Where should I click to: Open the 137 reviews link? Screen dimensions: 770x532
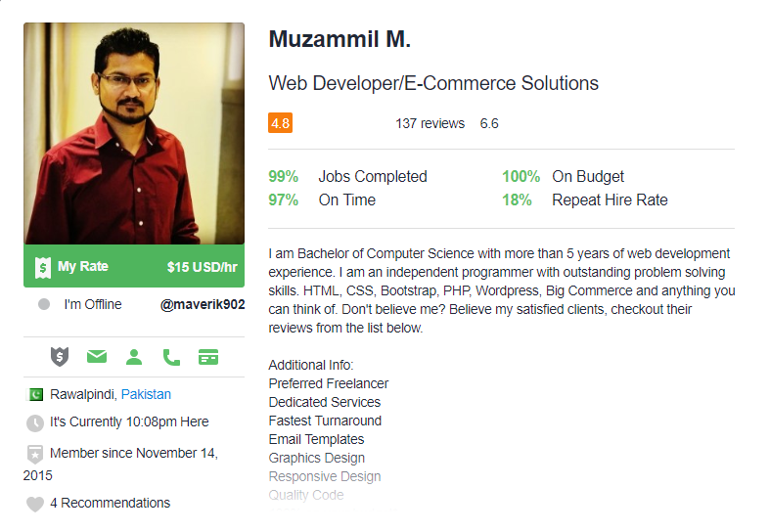point(430,123)
